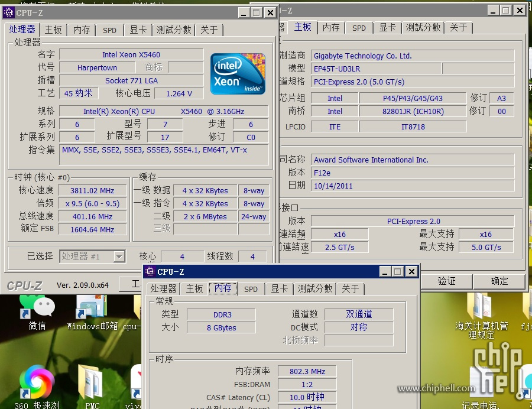Click the bus speed 401.16 MHz value

coord(92,216)
